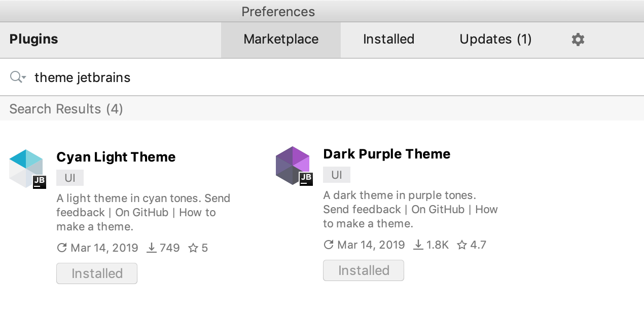Screen dimensions: 644x318
Task: Click the star rating icon under Cyan Light Theme
Action: (x=193, y=248)
